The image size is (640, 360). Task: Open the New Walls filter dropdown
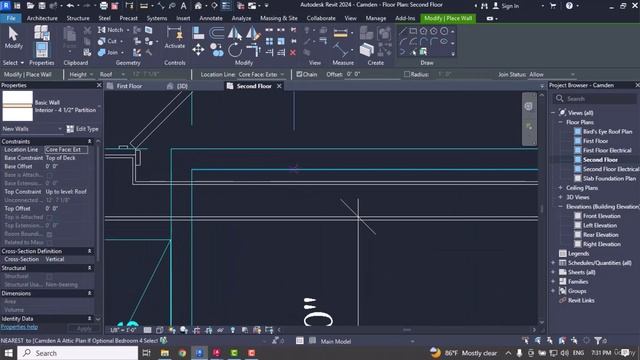tap(32, 129)
